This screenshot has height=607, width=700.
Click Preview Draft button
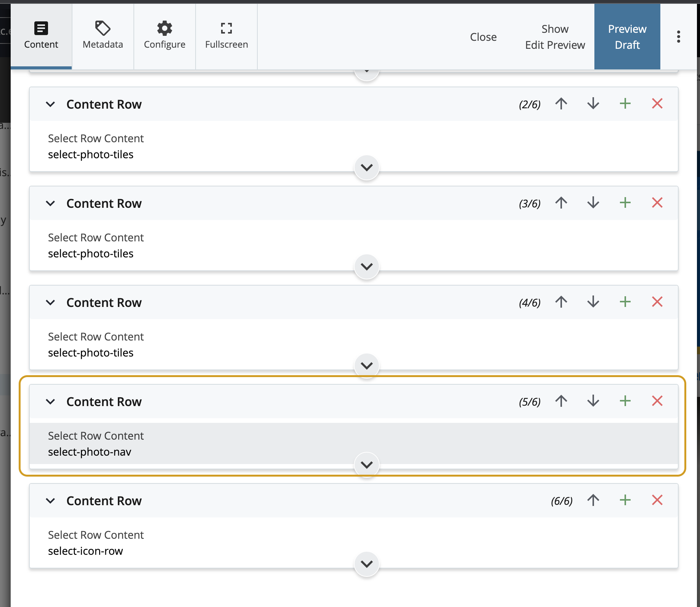[x=627, y=37]
